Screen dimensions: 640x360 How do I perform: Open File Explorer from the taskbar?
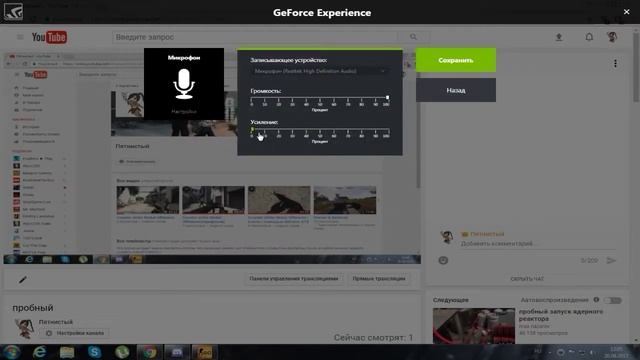coord(67,352)
